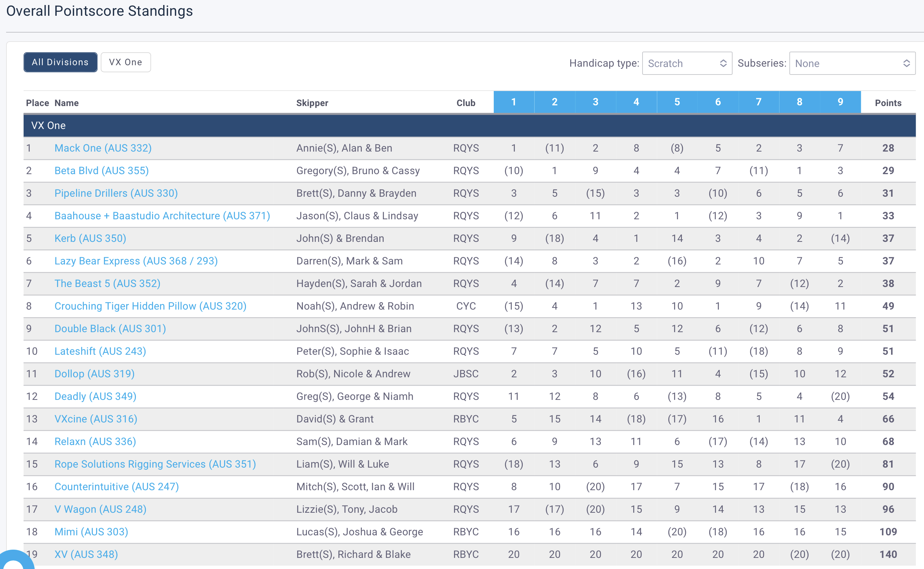The width and height of the screenshot is (924, 569).
Task: Open Rope Solutions Rigging Services link
Action: [155, 464]
